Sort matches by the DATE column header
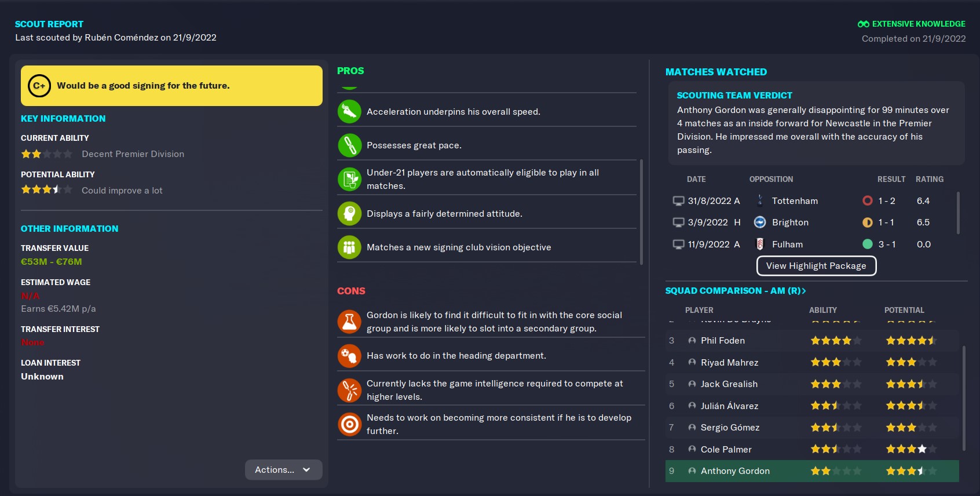The image size is (980, 496). [x=696, y=180]
